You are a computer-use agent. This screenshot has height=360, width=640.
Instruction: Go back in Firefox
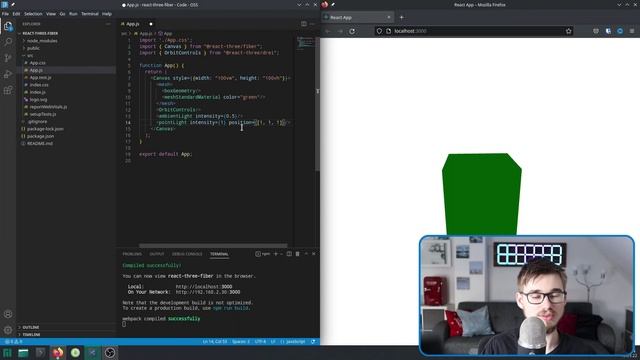pyautogui.click(x=328, y=31)
